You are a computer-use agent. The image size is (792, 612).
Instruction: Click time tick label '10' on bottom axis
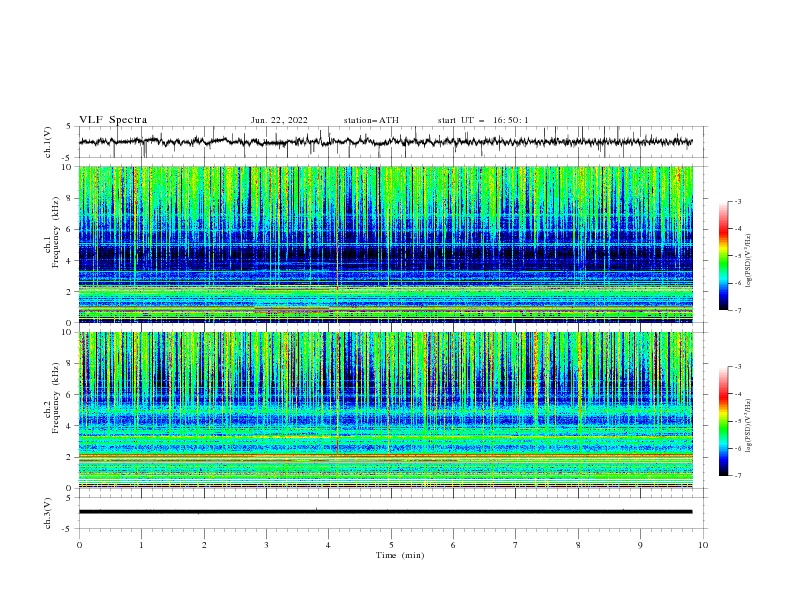point(703,545)
